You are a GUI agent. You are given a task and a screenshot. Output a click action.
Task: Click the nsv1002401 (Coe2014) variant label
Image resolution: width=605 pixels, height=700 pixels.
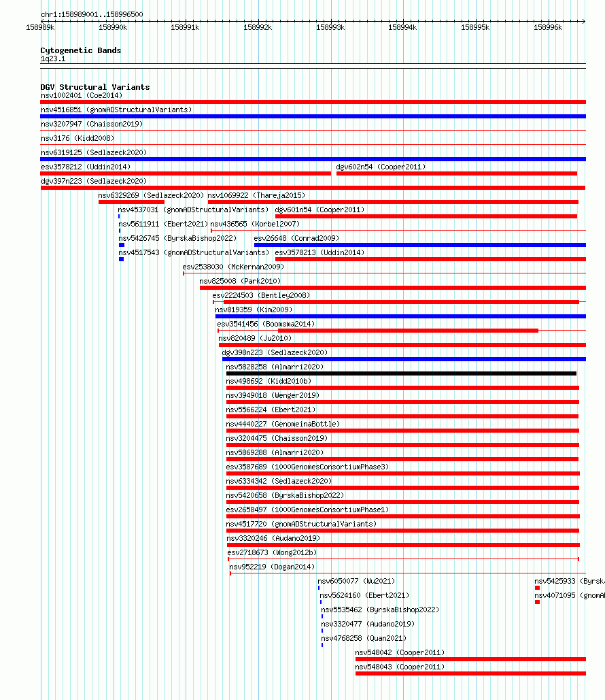tap(82, 95)
